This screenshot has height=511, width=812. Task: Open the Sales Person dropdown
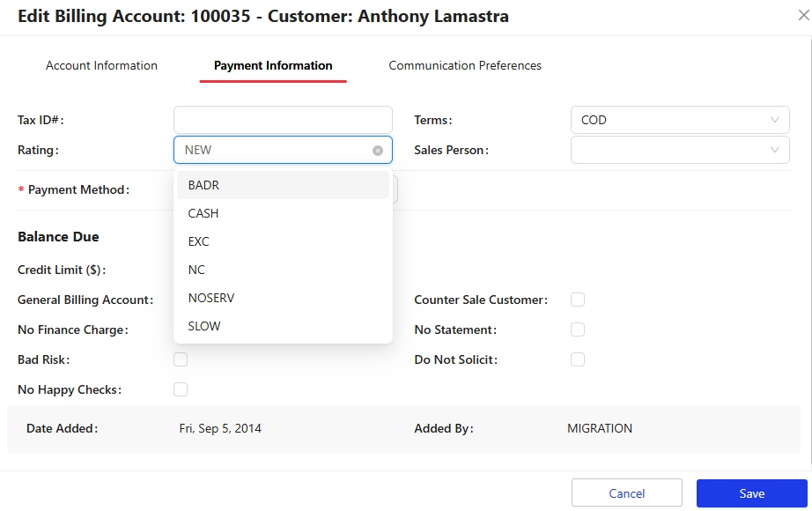pyautogui.click(x=679, y=150)
